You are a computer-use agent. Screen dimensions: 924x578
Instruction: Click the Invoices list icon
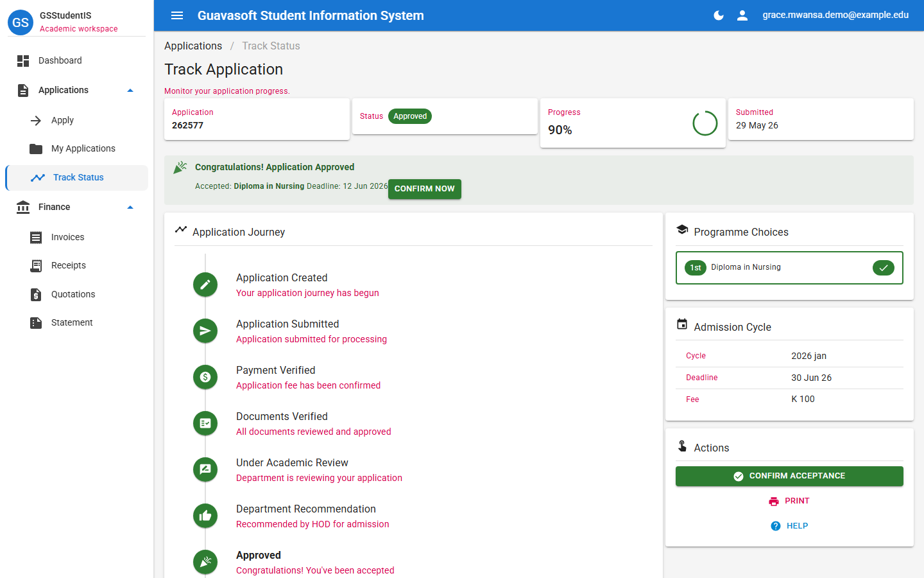(x=36, y=237)
